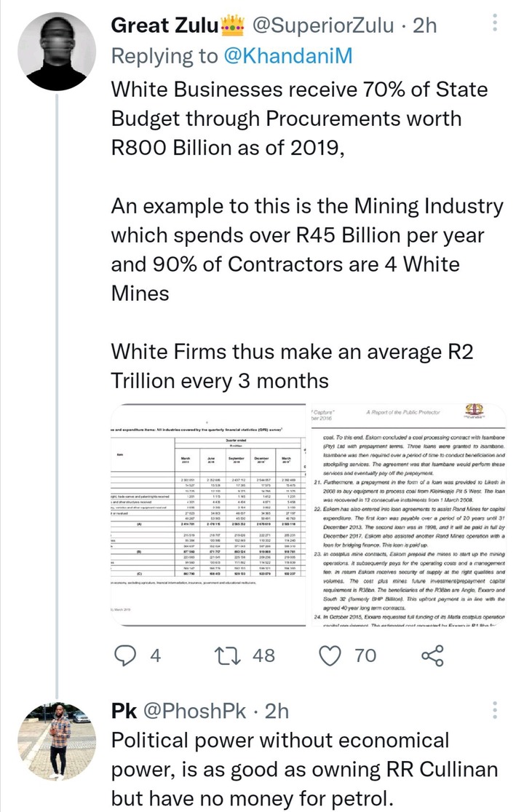View Pk's profile picture

tap(57, 741)
